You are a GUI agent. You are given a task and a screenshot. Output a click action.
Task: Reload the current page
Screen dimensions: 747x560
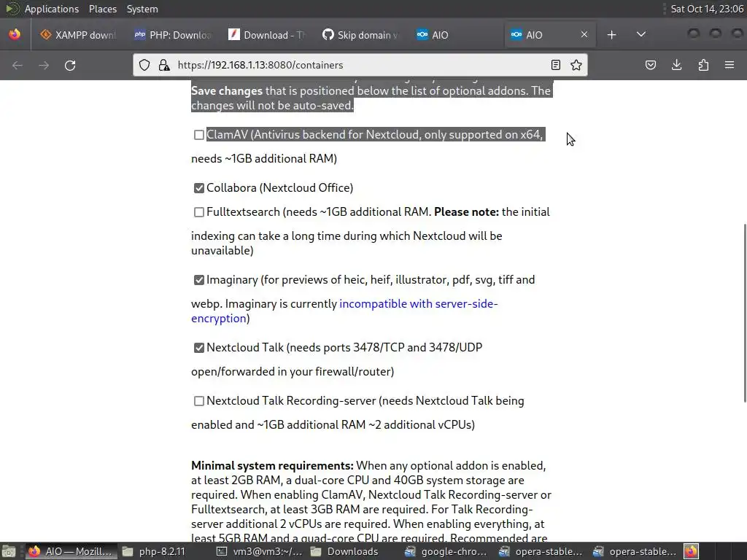click(x=70, y=65)
